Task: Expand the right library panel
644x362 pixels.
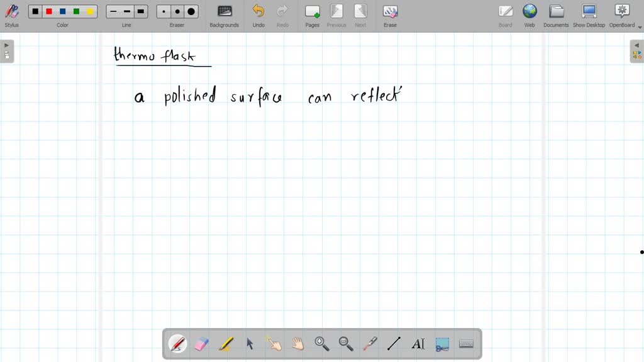Action: point(636,51)
